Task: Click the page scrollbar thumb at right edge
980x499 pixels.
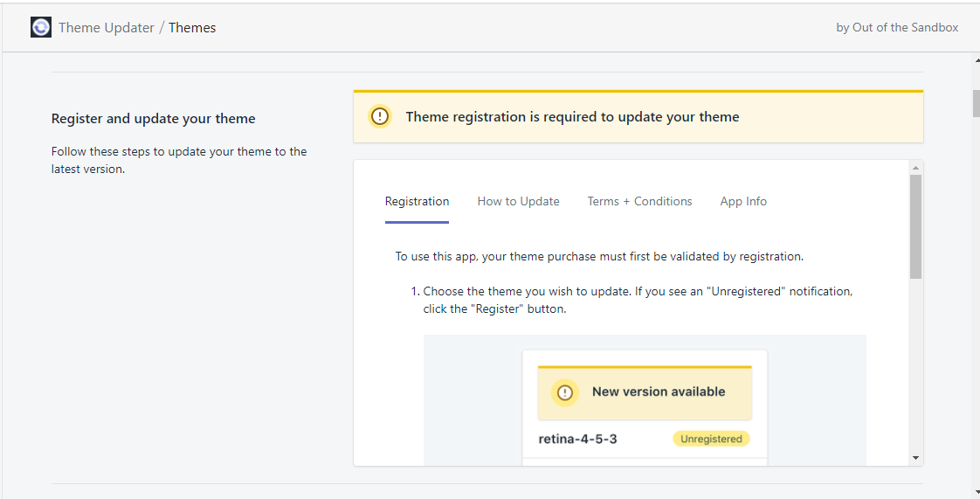Action: click(977, 103)
